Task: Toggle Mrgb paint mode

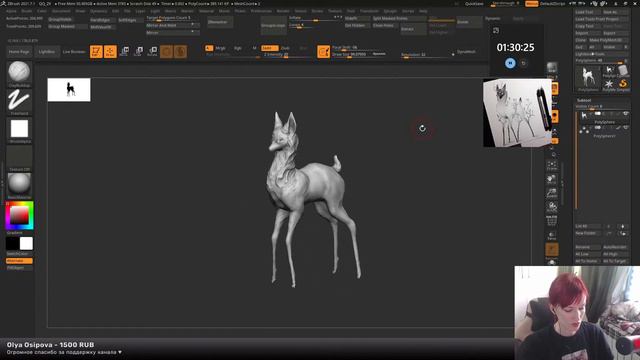Action: tap(220, 48)
